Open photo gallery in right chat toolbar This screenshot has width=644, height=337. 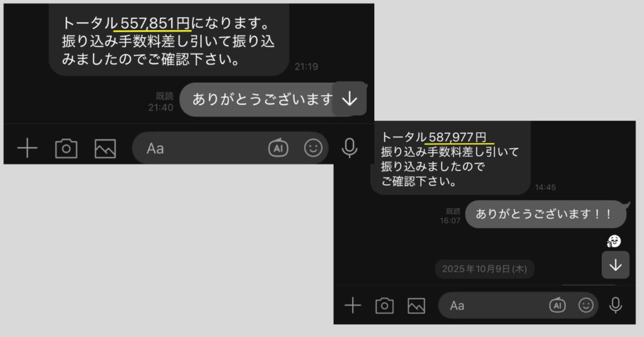point(416,306)
